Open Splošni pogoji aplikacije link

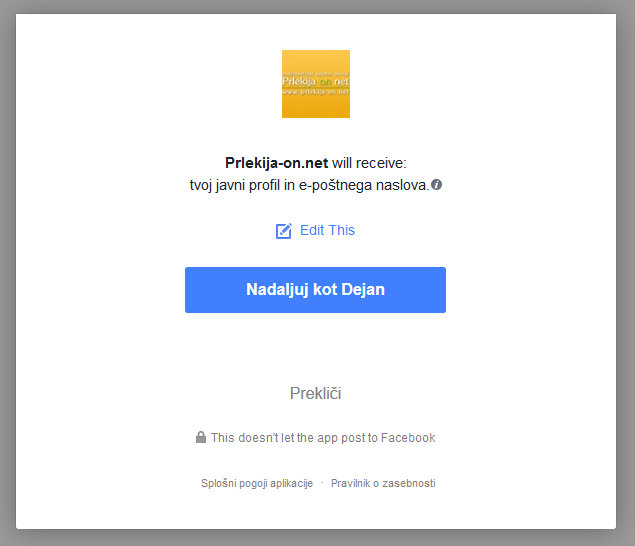coord(257,483)
